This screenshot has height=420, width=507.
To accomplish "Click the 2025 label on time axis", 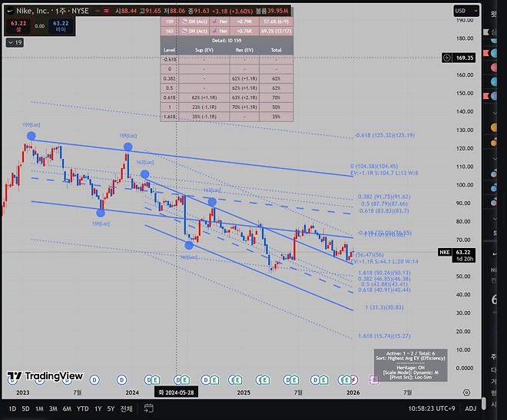I will click(x=244, y=392).
